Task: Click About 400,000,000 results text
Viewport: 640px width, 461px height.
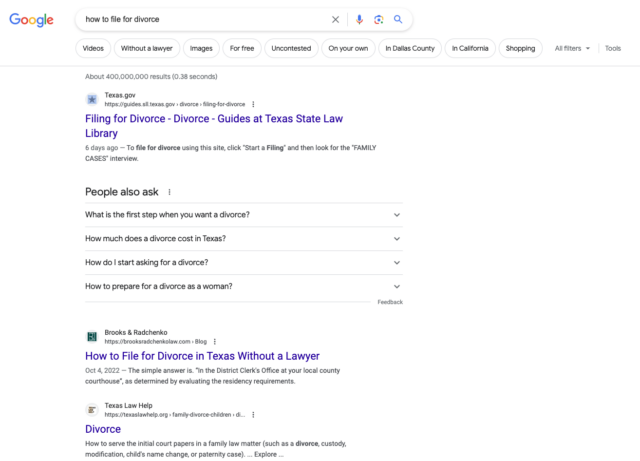Action: (151, 76)
